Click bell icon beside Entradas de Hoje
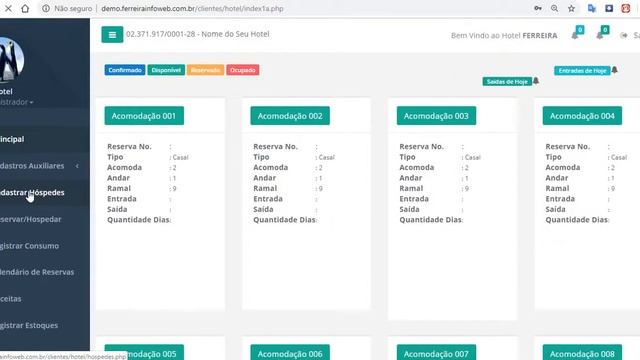The width and height of the screenshot is (640, 360). (614, 70)
